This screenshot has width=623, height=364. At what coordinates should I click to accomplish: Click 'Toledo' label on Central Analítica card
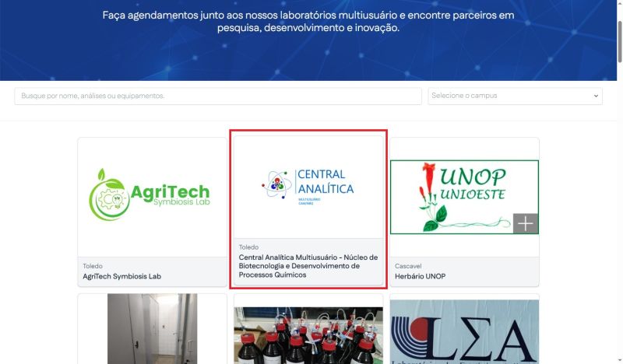click(248, 247)
